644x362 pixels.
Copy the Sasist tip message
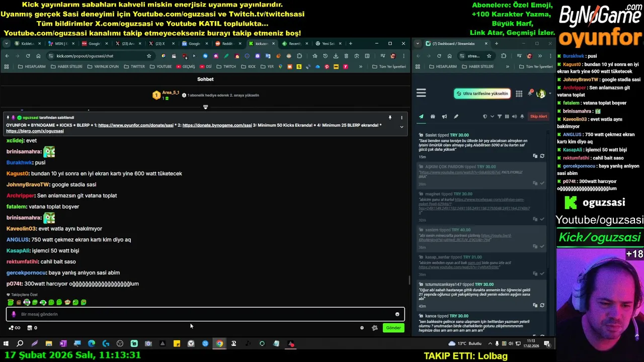click(x=535, y=156)
